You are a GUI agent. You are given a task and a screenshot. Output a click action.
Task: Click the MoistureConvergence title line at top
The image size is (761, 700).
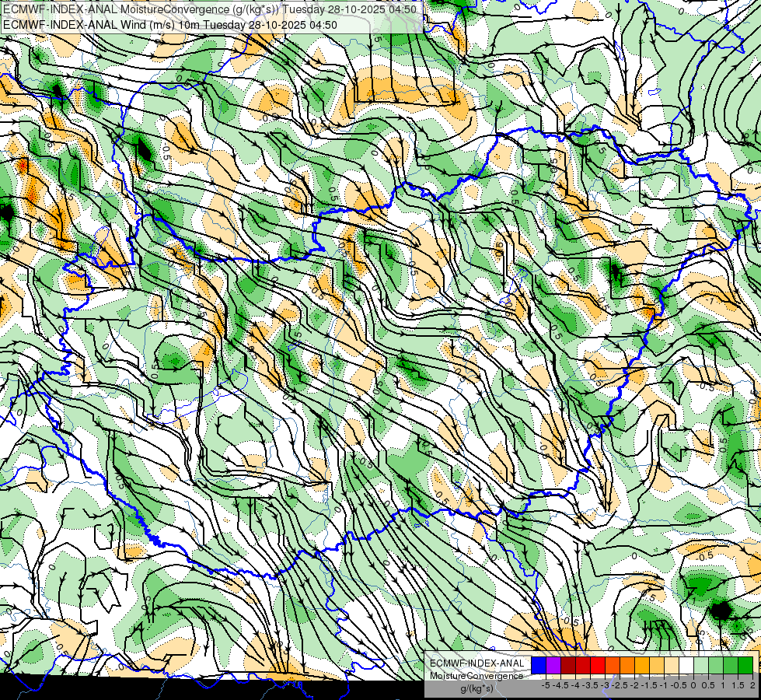coord(210,9)
